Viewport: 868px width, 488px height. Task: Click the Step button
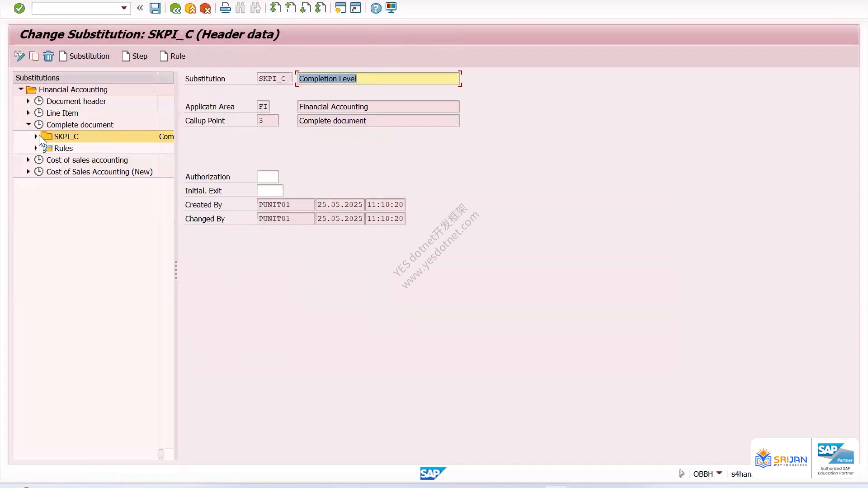(135, 56)
